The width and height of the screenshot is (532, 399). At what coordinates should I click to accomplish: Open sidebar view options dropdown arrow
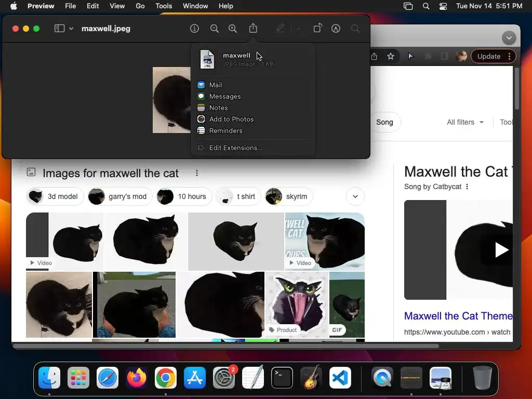point(71,29)
